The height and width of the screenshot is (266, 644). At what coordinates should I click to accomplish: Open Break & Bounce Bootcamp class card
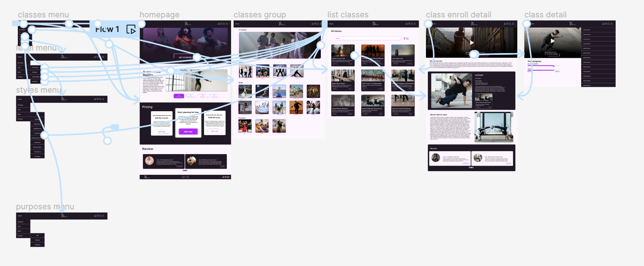373,105
